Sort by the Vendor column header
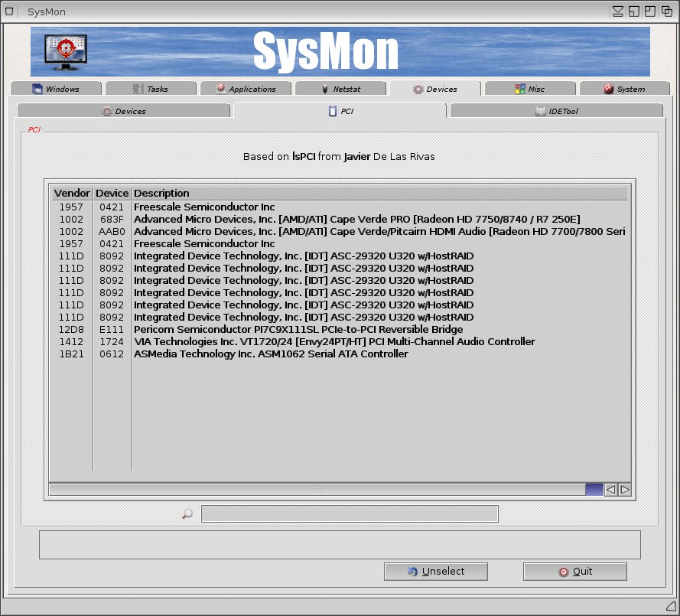680x616 pixels. (x=72, y=193)
